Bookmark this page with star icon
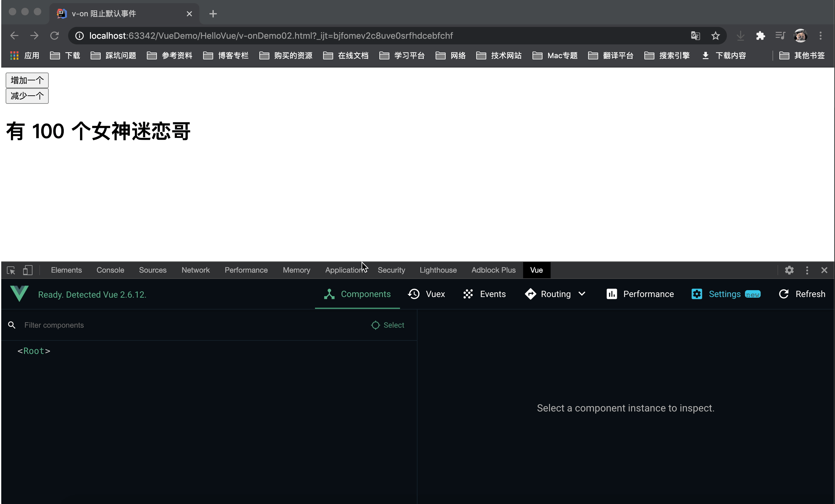The height and width of the screenshot is (504, 835). (x=715, y=36)
